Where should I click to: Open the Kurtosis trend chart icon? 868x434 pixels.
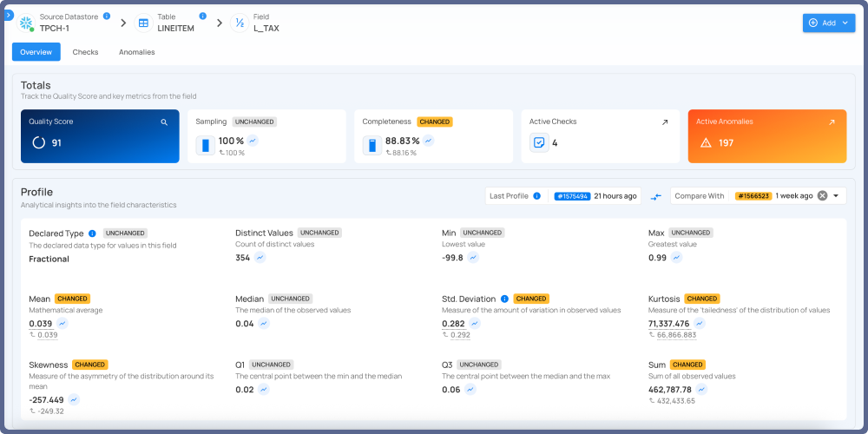pos(700,323)
